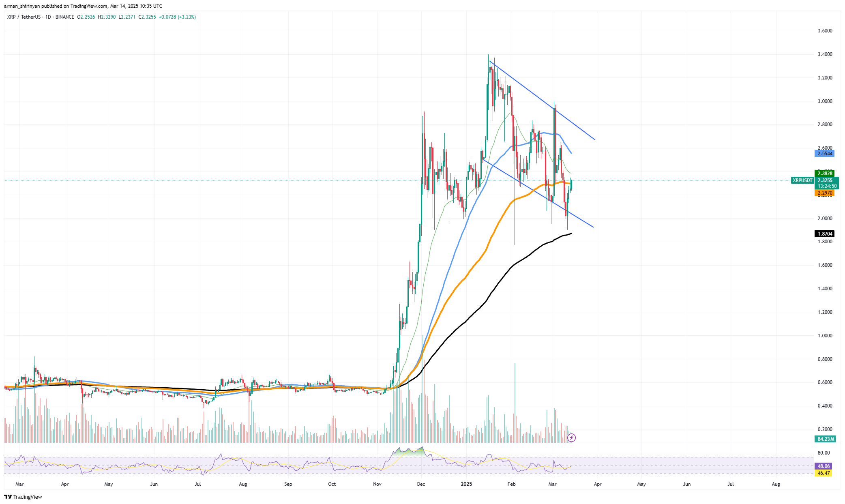Click the current price 2.3255 label
This screenshot has height=504, width=845.
click(825, 180)
